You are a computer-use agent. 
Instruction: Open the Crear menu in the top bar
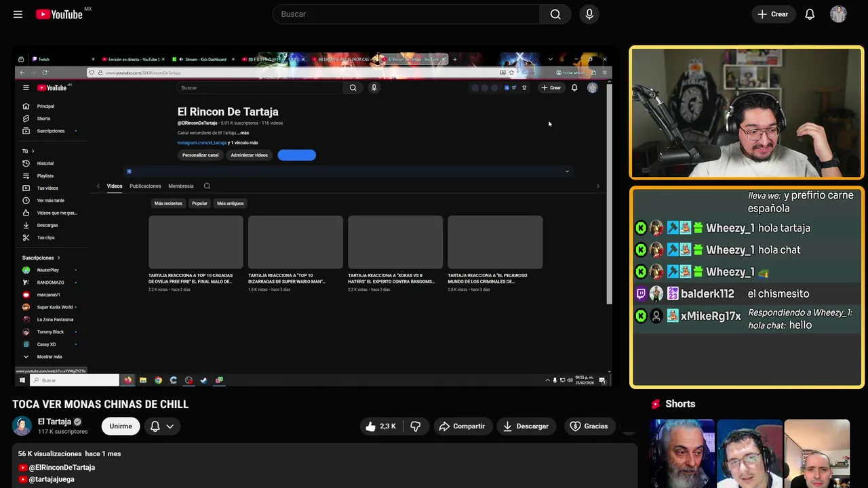tap(773, 14)
